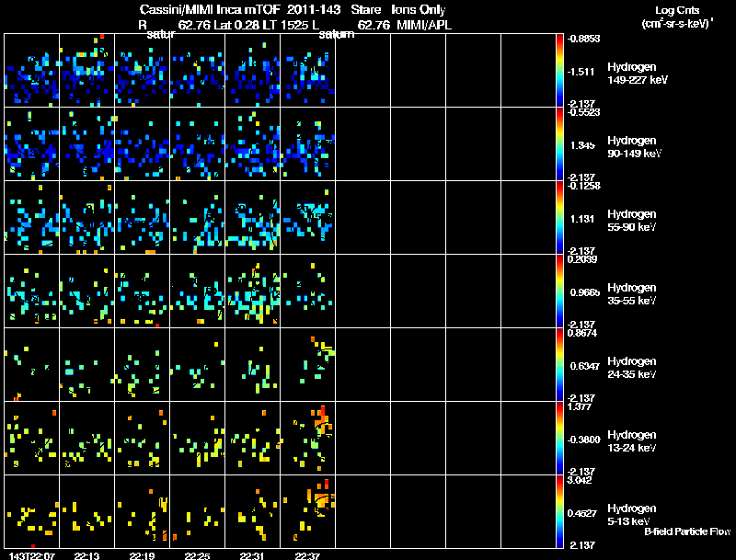The image size is (736, 560).
Task: Click the '22:19' time label
Action: pos(143,555)
